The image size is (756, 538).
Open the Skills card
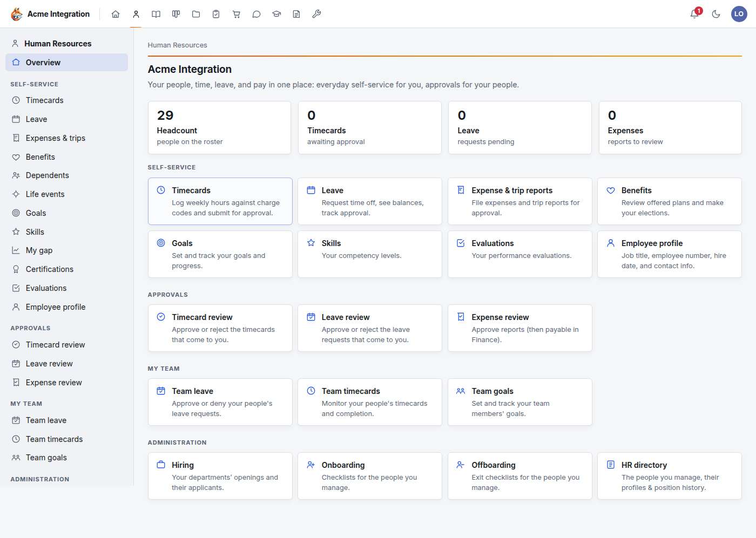tap(370, 254)
